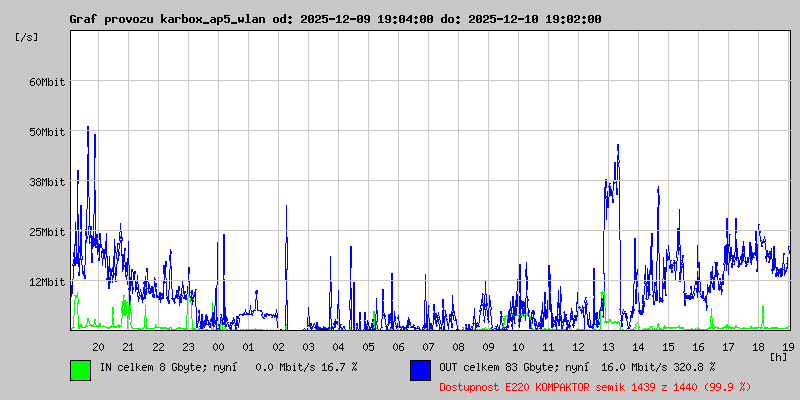Click the '[h]' hour unit label

pos(779,357)
